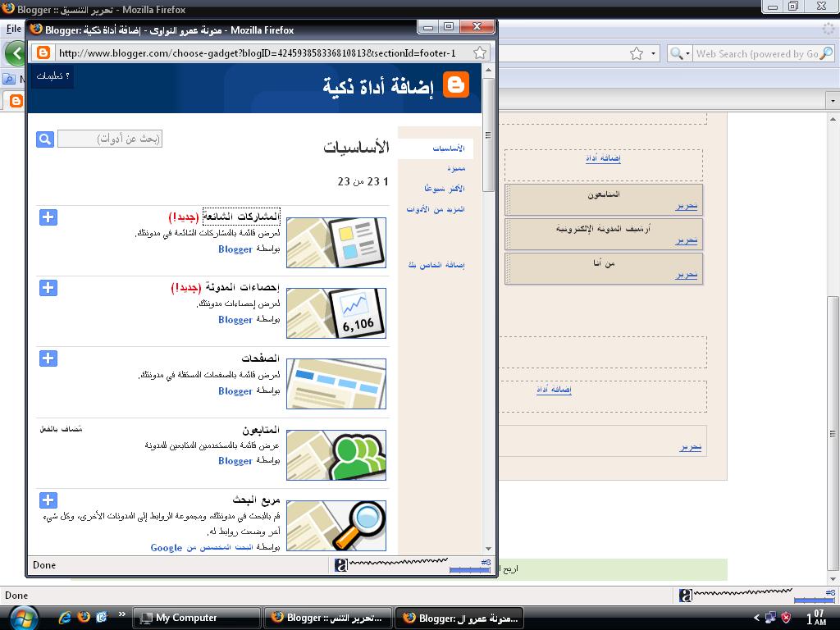Click the main window status bar add-on icon
This screenshot has height=630, width=840.
685,596
